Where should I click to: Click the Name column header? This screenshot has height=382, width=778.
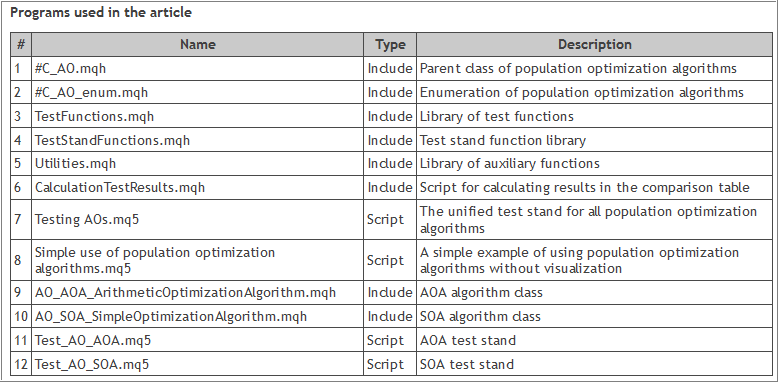click(197, 45)
